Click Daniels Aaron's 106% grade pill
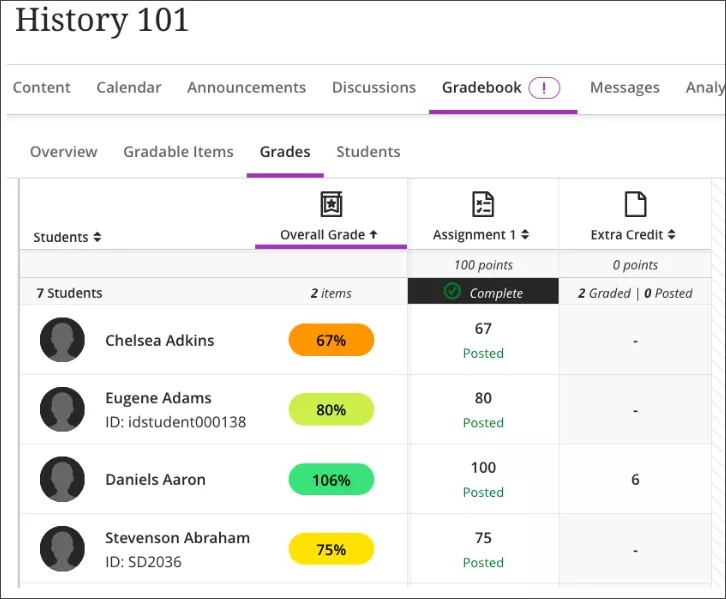 click(331, 480)
